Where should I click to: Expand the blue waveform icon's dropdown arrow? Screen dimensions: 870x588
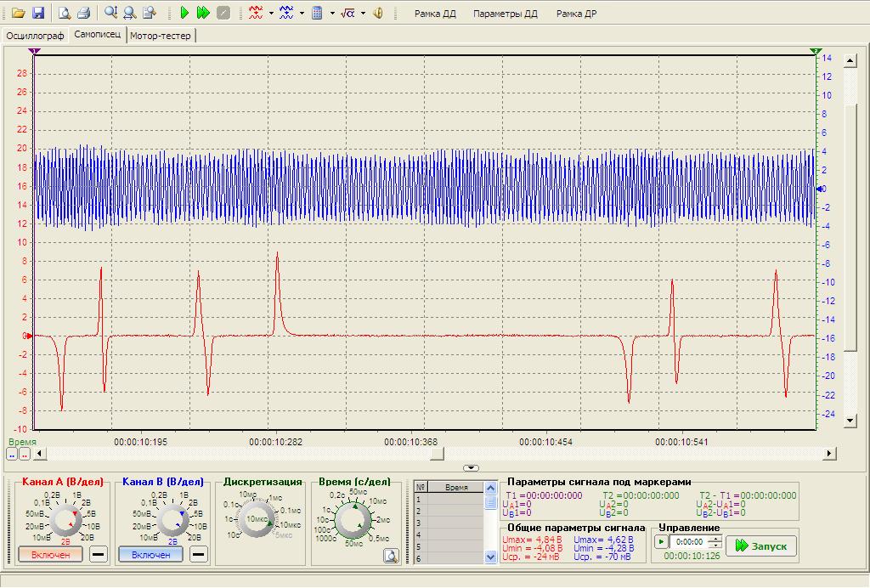[x=302, y=13]
